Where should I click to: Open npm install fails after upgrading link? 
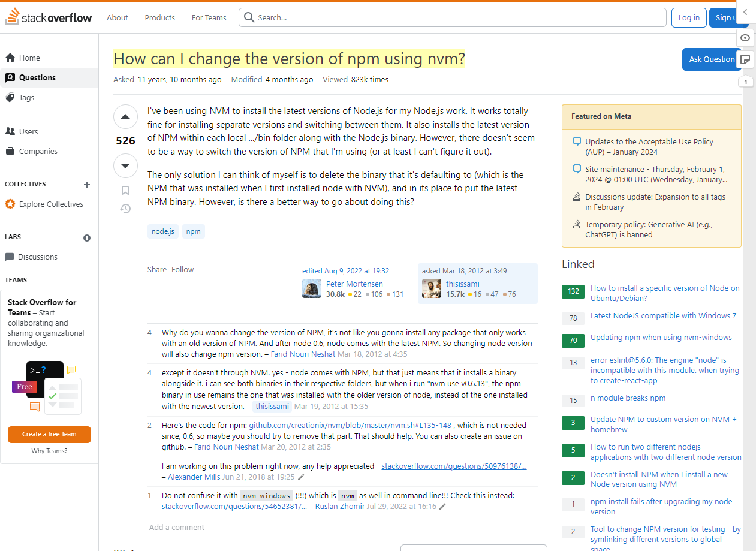coord(661,507)
